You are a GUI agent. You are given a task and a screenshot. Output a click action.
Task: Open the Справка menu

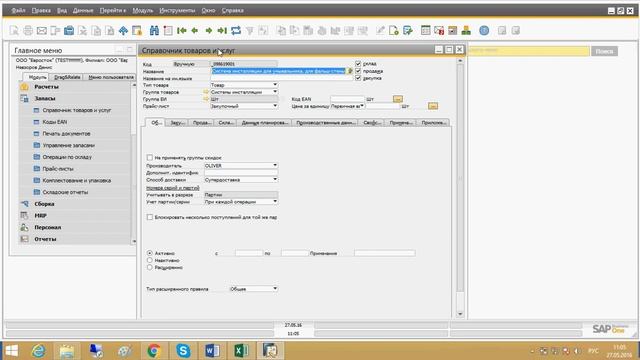(x=233, y=11)
